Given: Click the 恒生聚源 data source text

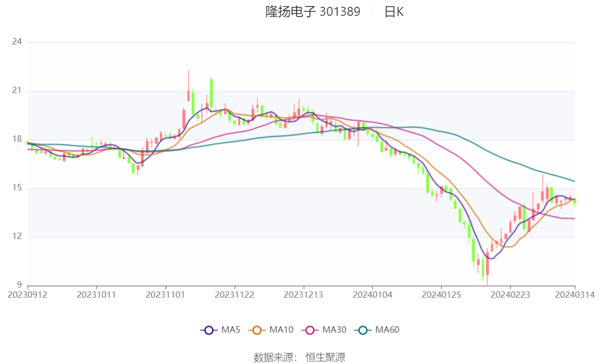Looking at the screenshot, I should coord(325,358).
